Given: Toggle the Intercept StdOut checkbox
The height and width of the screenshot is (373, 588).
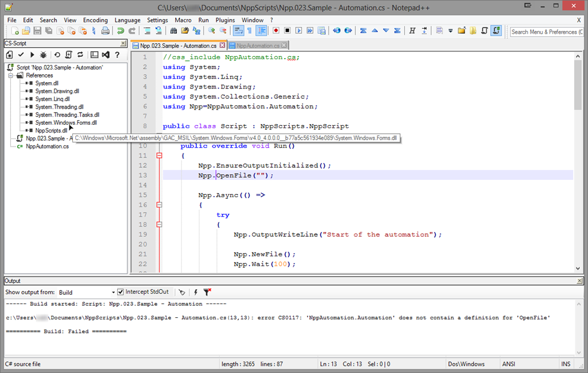Looking at the screenshot, I should click(121, 292).
